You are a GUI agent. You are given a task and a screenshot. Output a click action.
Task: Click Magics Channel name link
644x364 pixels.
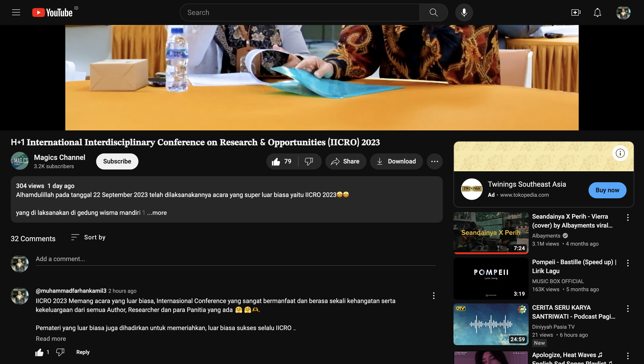coord(59,157)
